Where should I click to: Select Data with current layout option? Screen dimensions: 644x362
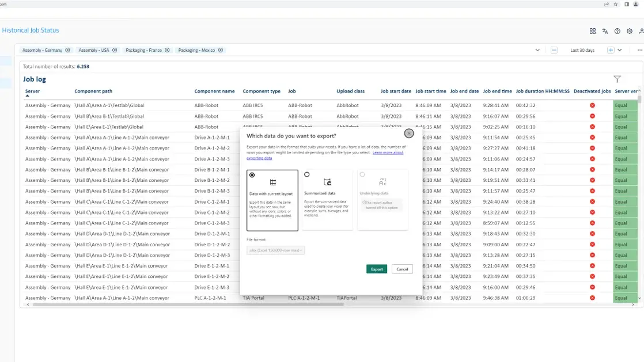coord(252,175)
